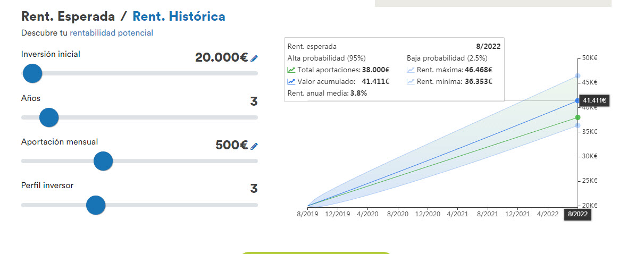Click green chart icon beside Total aportaciones
644x254 pixels.
click(291, 70)
